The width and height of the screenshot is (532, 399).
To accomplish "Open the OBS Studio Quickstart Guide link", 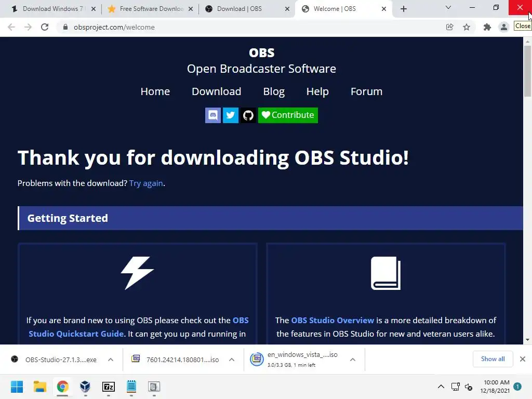I will coord(138,327).
